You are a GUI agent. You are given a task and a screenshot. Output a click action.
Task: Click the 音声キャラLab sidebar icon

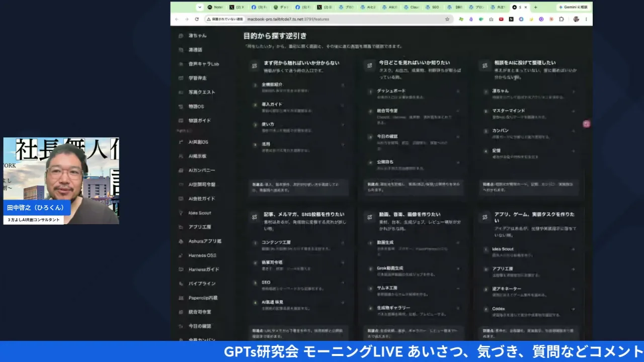(181, 64)
